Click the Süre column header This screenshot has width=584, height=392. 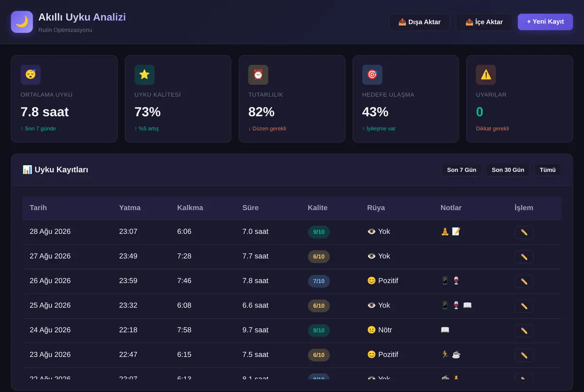(x=251, y=208)
